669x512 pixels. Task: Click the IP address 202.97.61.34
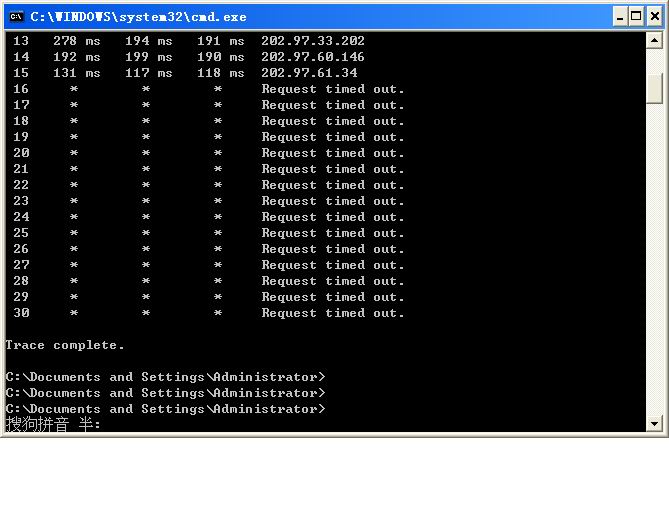(x=309, y=73)
